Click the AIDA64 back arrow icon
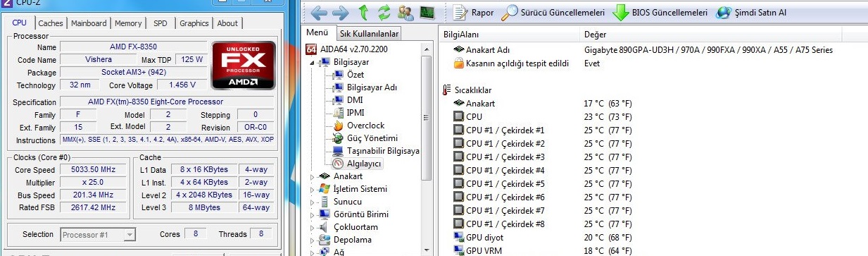868x256 pixels. click(x=319, y=13)
